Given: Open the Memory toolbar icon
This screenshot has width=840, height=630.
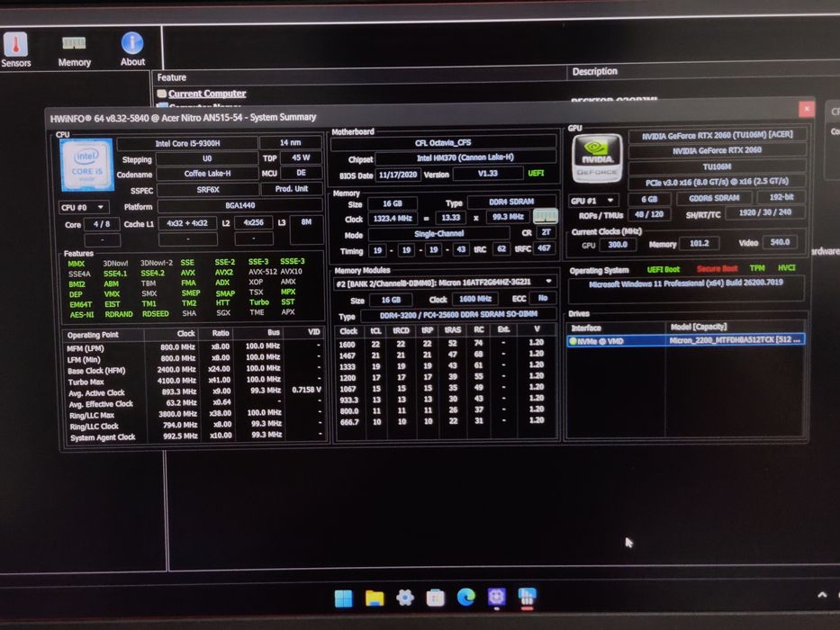Looking at the screenshot, I should (x=74, y=51).
